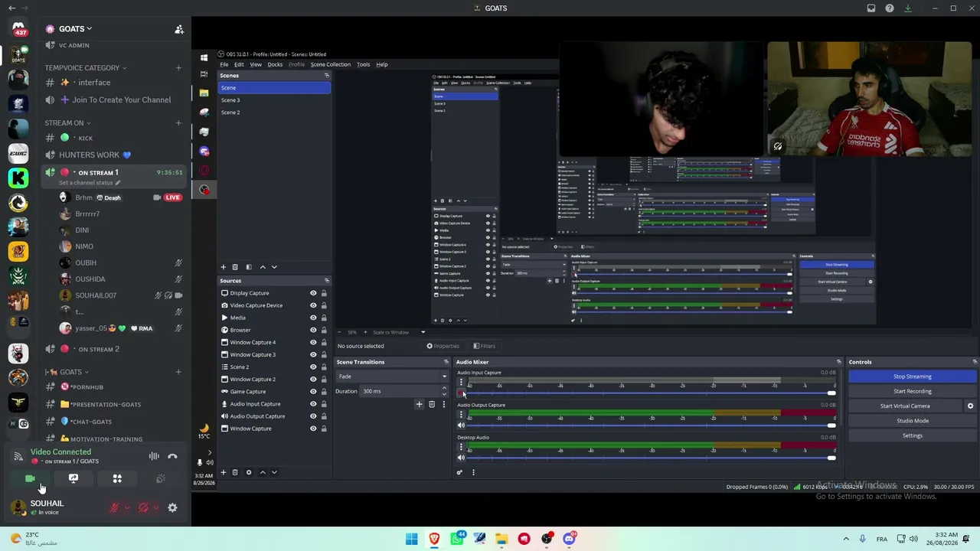Image resolution: width=980 pixels, height=551 pixels.
Task: Open the Tools menu in OBS
Action: pyautogui.click(x=364, y=64)
